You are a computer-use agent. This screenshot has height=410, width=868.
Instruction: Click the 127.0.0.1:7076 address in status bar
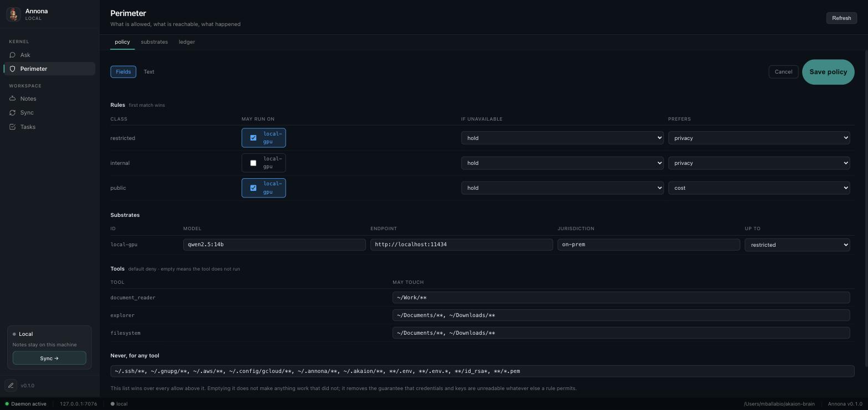pos(79,404)
